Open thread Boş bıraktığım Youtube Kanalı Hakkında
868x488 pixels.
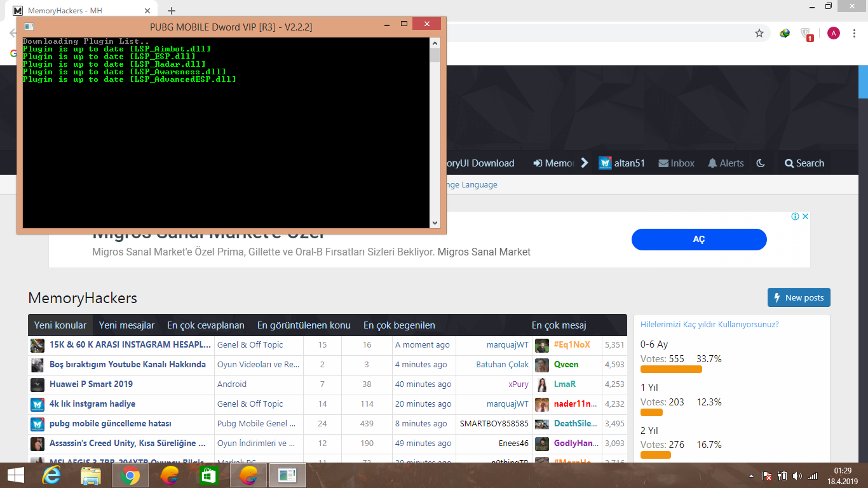128,365
